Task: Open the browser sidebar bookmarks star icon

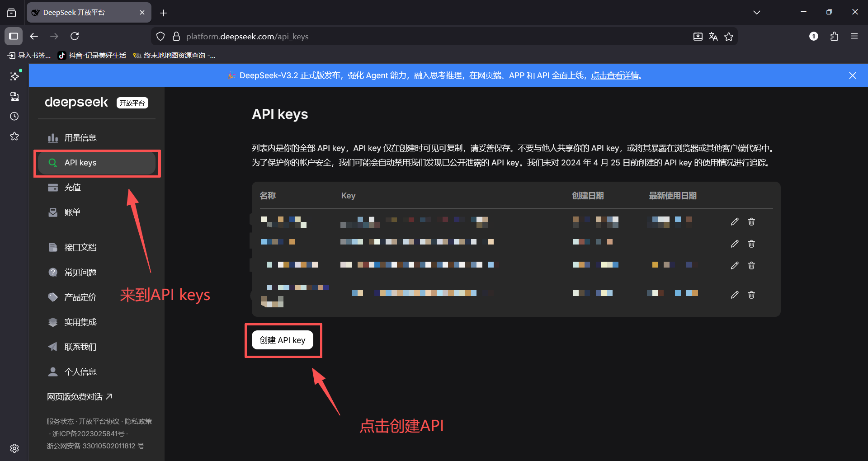Action: pyautogui.click(x=14, y=136)
